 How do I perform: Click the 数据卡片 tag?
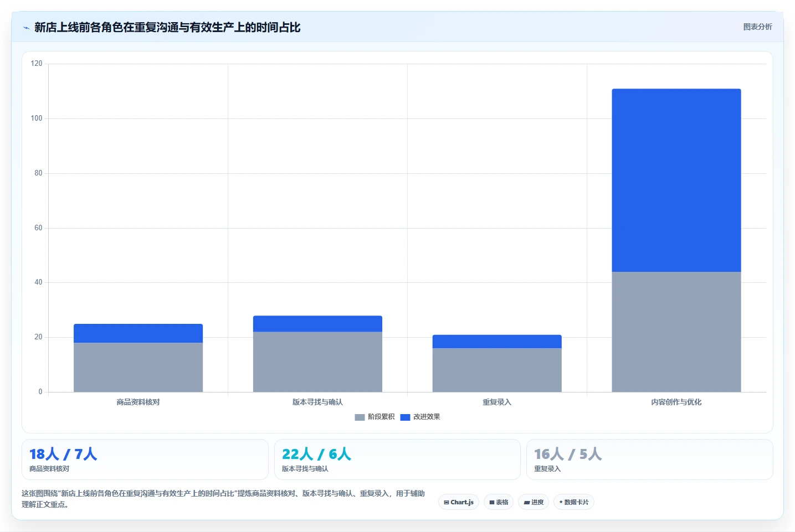pos(574,502)
